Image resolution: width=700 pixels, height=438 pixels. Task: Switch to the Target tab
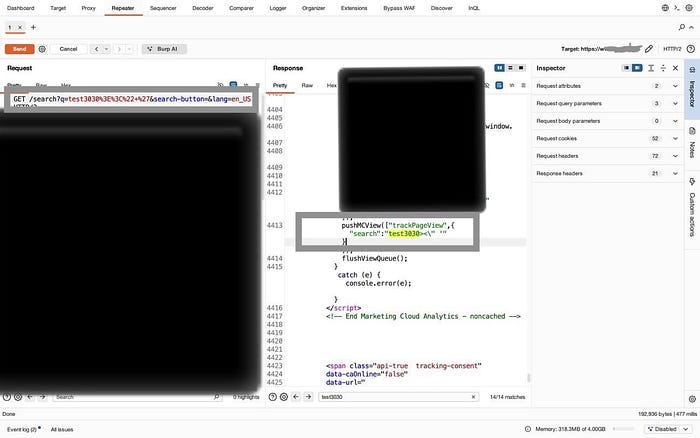click(58, 8)
